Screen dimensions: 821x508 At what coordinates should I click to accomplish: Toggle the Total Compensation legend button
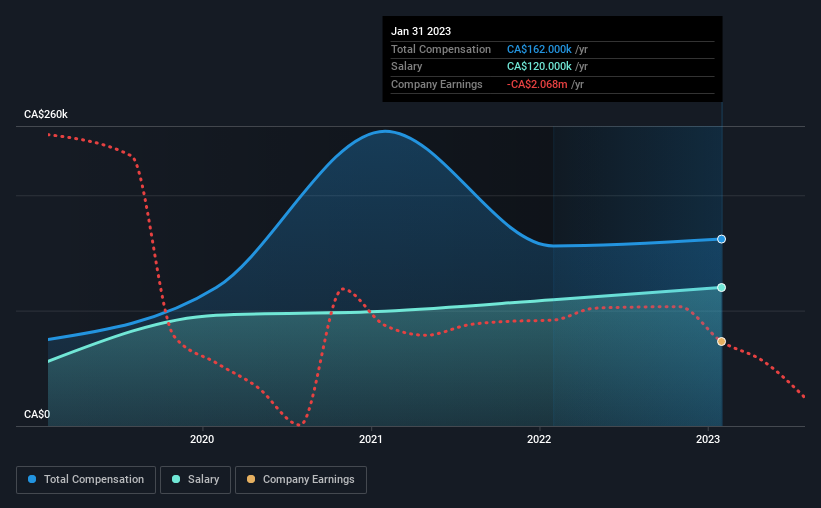(86, 480)
